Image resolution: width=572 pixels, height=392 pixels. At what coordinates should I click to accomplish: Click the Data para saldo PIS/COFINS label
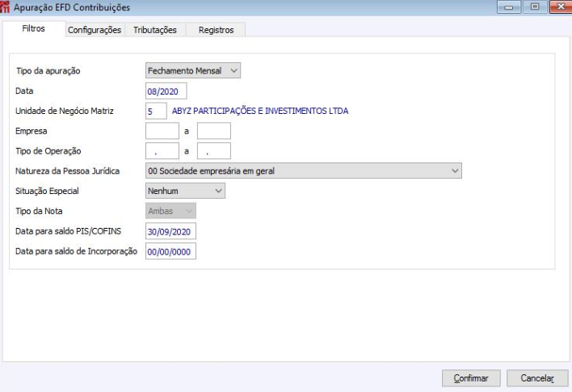(x=68, y=231)
